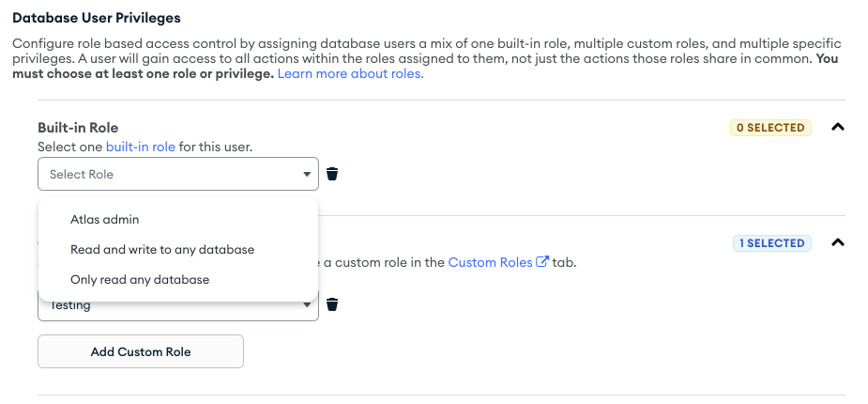The height and width of the screenshot is (404, 868).
Task: Click the '1 SELECTED' badge
Action: [x=772, y=243]
